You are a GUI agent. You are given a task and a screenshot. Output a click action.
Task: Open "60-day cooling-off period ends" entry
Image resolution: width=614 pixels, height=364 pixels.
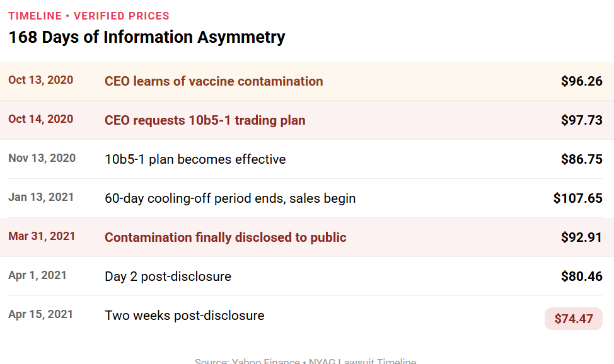pos(230,198)
